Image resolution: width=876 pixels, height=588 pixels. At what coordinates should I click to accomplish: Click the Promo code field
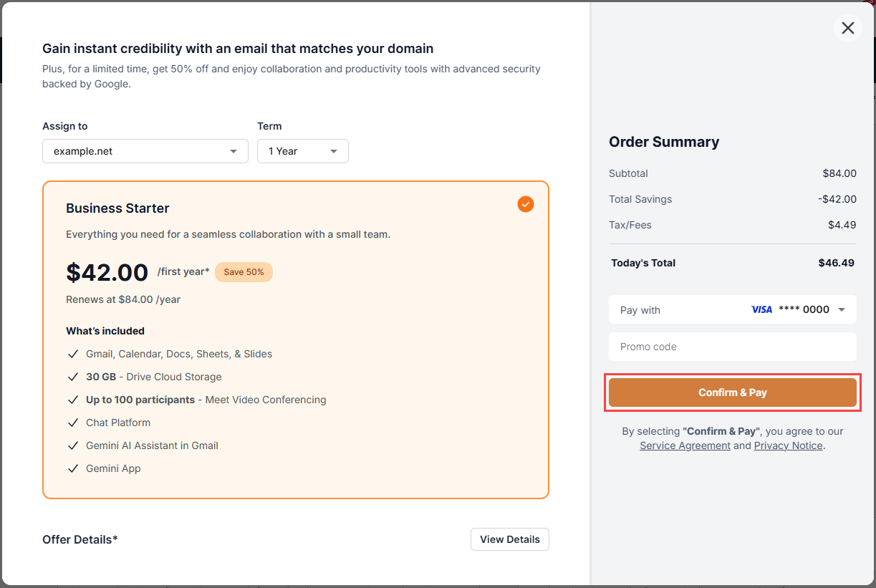point(733,347)
